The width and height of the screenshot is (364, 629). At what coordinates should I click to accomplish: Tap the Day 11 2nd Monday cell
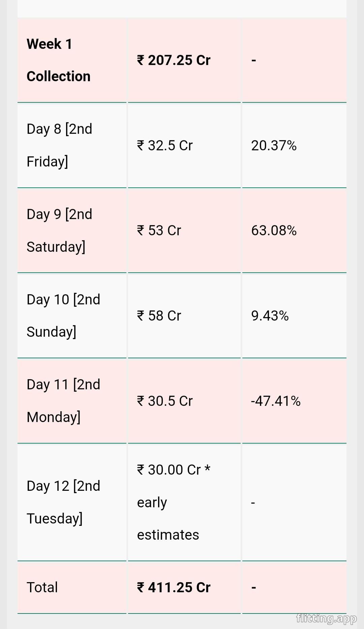pos(63,401)
